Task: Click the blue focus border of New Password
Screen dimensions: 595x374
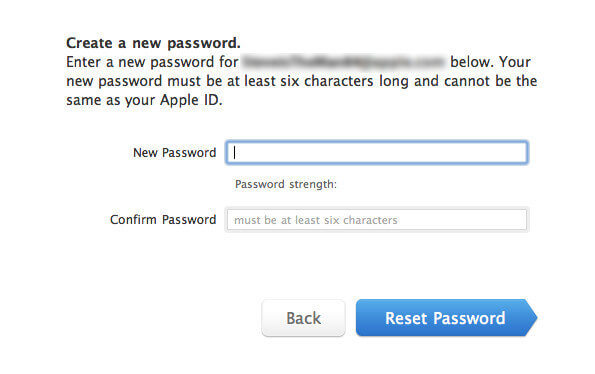Action: pos(376,142)
